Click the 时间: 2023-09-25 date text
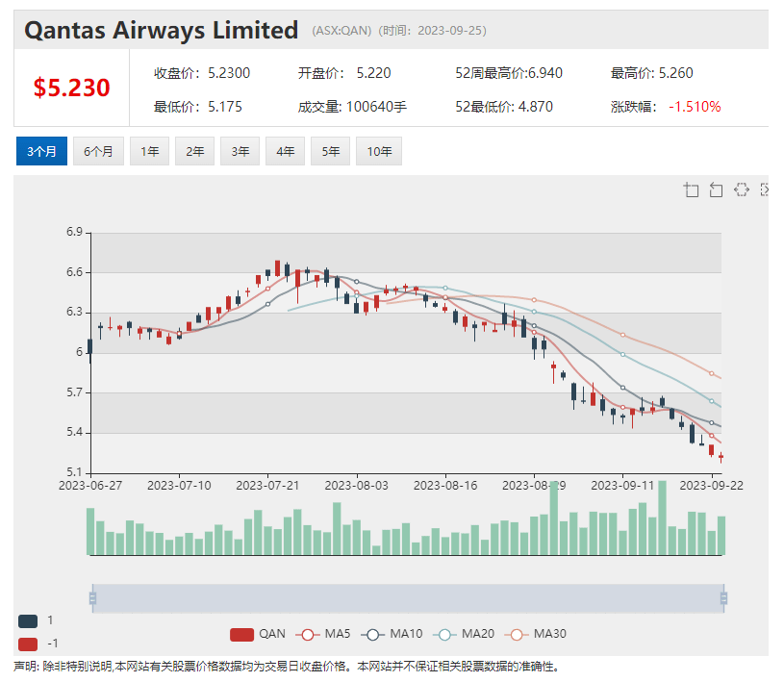This screenshot has height=682, width=784. [x=432, y=31]
